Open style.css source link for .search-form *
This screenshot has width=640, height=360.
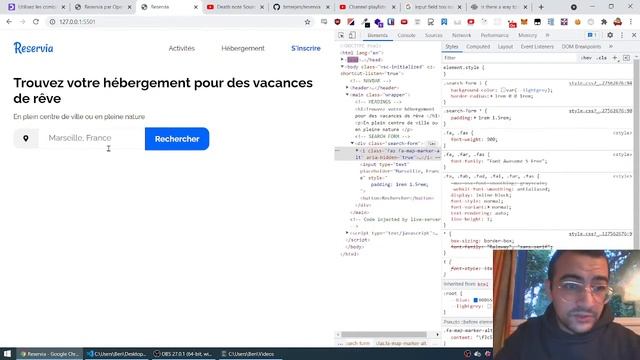tap(600, 111)
